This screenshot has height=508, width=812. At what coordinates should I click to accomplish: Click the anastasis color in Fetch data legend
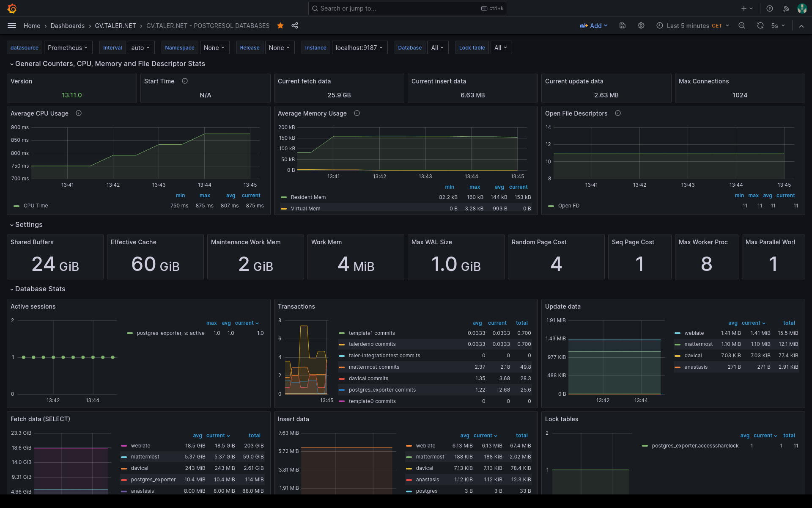click(x=124, y=491)
